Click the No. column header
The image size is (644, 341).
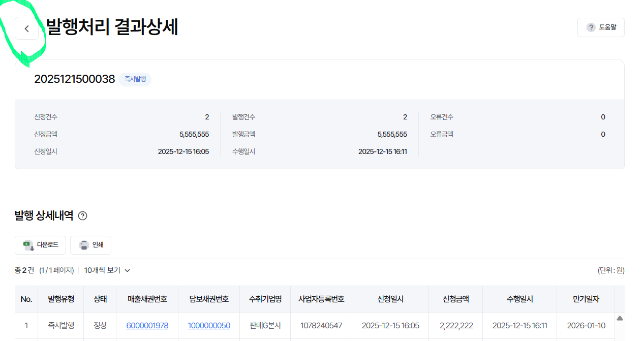(x=26, y=299)
